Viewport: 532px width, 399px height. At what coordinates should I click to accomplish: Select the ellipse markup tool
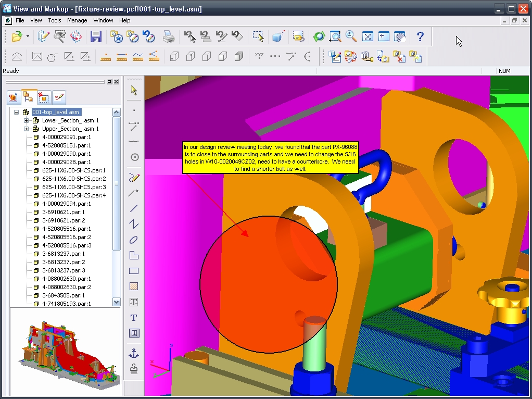coord(134,240)
